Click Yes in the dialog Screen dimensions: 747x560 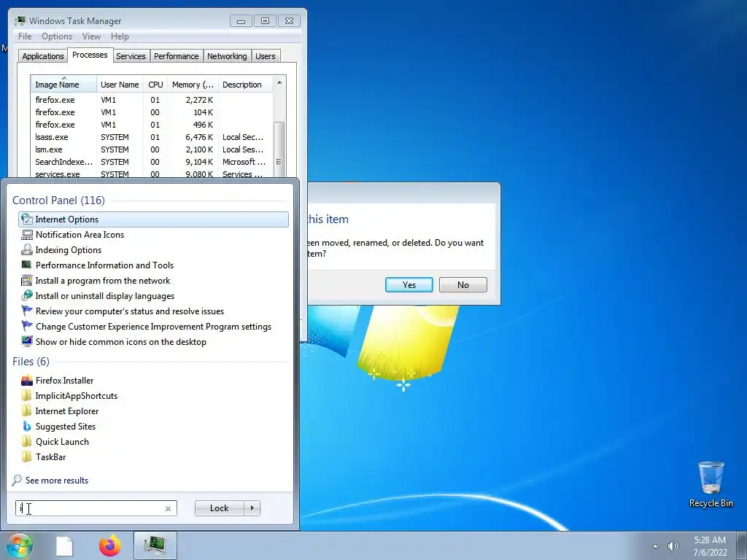(409, 285)
